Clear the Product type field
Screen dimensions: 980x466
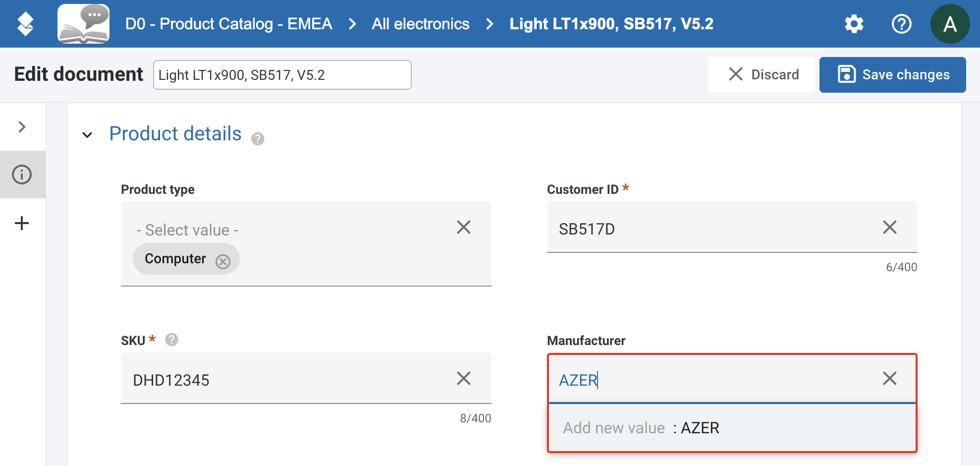(464, 227)
